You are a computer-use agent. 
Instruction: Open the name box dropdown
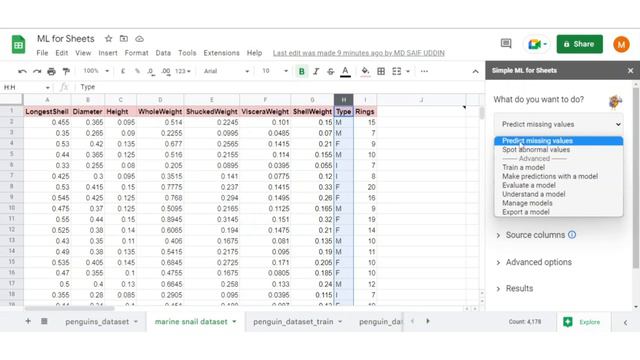48,88
